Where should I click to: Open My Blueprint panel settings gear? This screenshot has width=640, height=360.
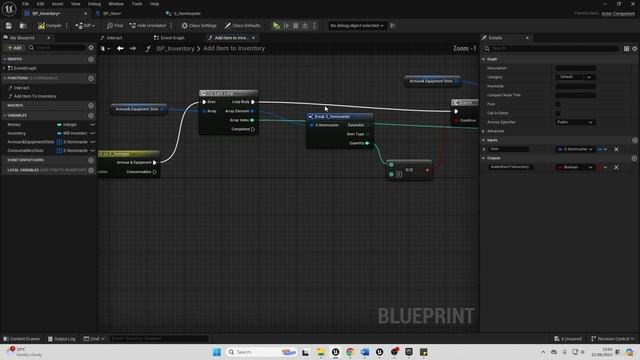point(91,48)
